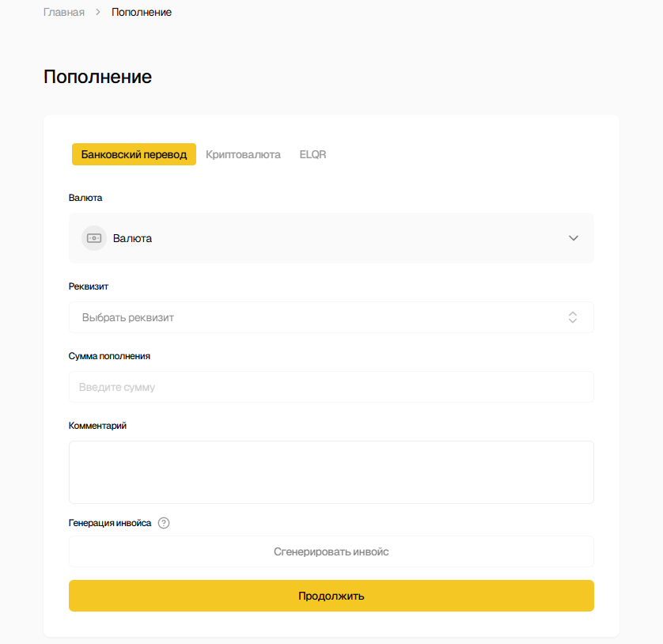
Task: Click the up-down arrows icon in Реквизит field
Action: [573, 317]
